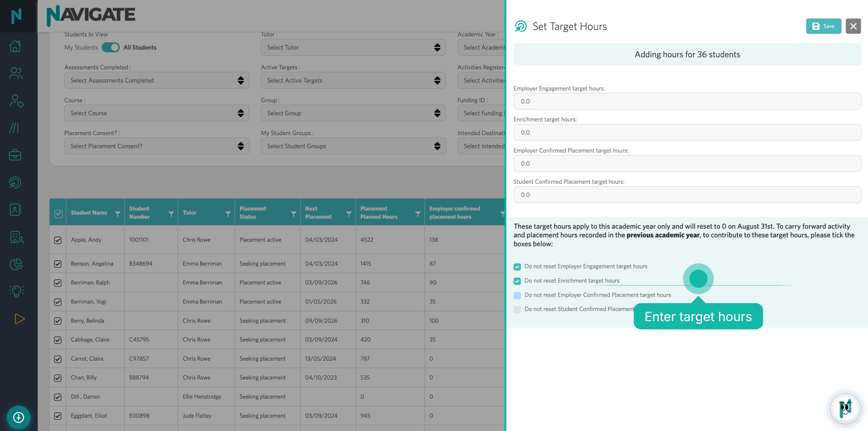The height and width of the screenshot is (431, 868).
Task: Click the Save button
Action: (x=823, y=26)
